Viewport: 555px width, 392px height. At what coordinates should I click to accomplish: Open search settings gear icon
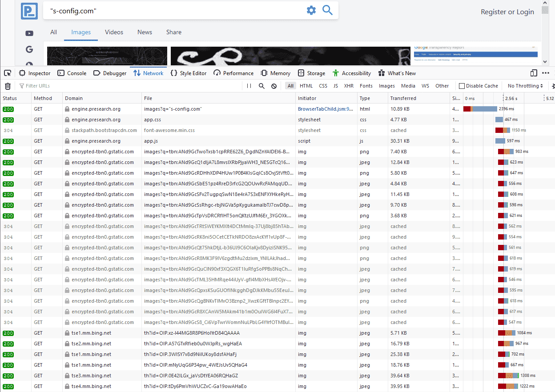[x=311, y=10]
